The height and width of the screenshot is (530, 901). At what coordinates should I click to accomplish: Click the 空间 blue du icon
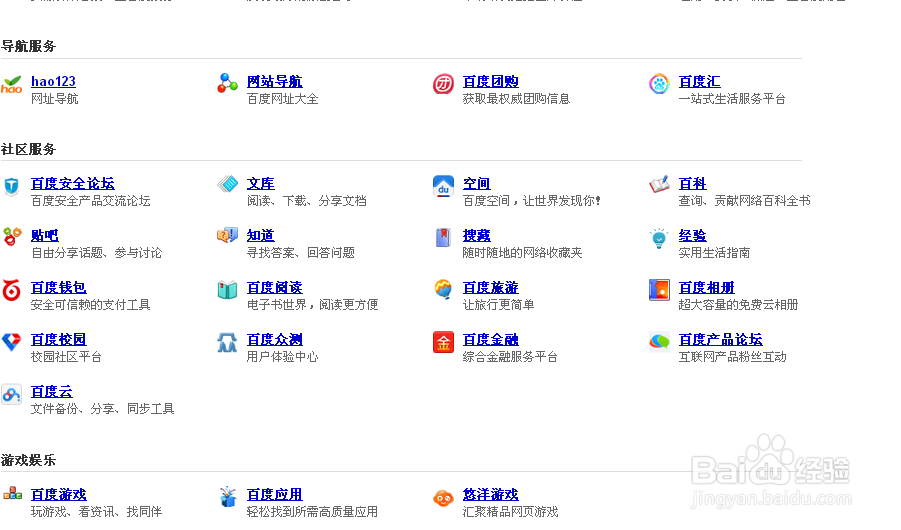tap(443, 186)
